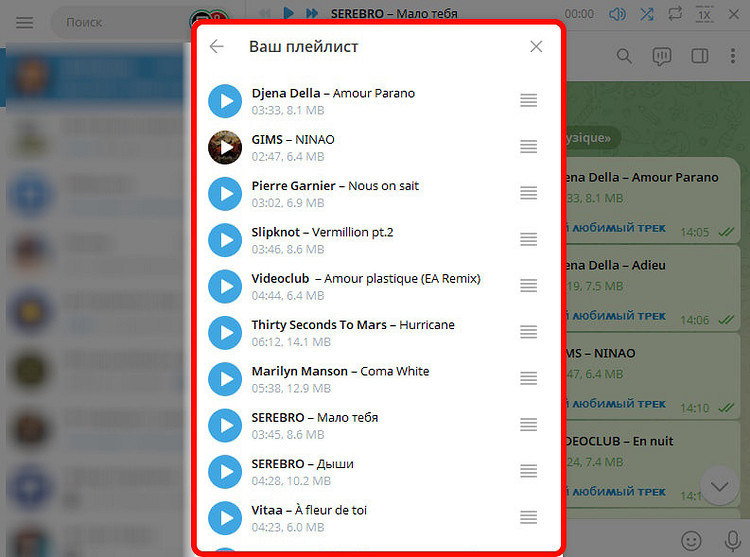Close the Ваш плейлист dialog
Image resolution: width=750 pixels, height=557 pixels.
click(536, 47)
